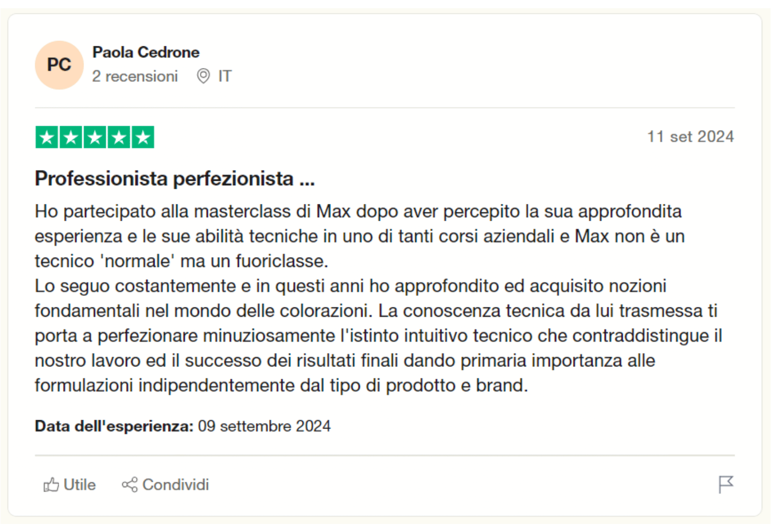Image resolution: width=771 pixels, height=532 pixels.
Task: Click the thumbs-up icon
Action: click(x=51, y=485)
